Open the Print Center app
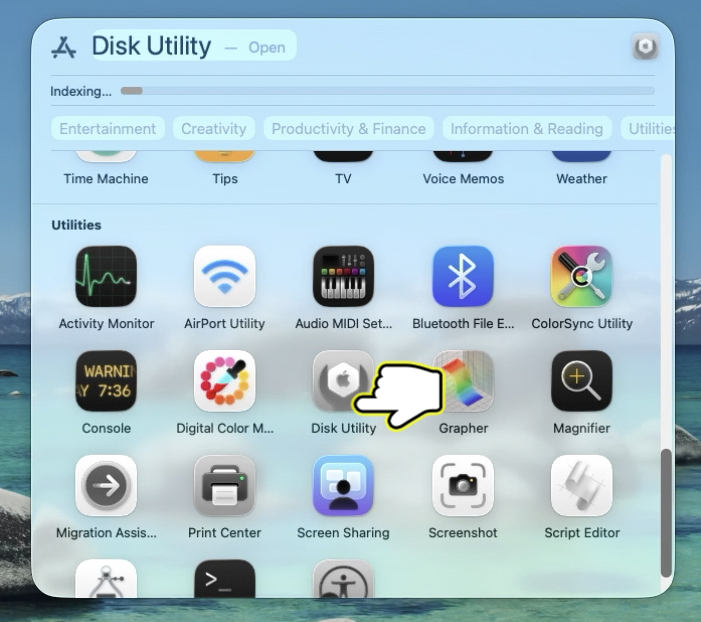This screenshot has width=701, height=622. [225, 486]
